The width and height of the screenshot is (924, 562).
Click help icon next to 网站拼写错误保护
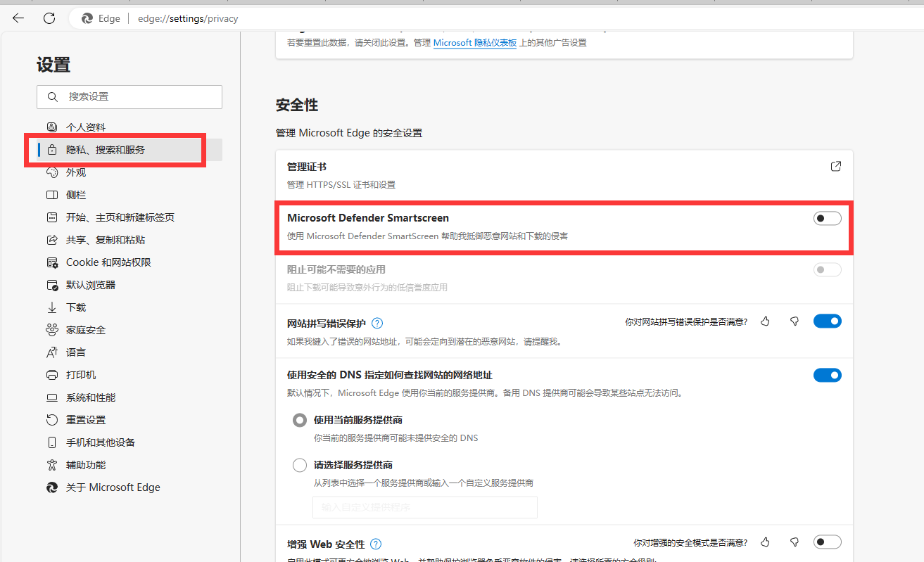(377, 324)
